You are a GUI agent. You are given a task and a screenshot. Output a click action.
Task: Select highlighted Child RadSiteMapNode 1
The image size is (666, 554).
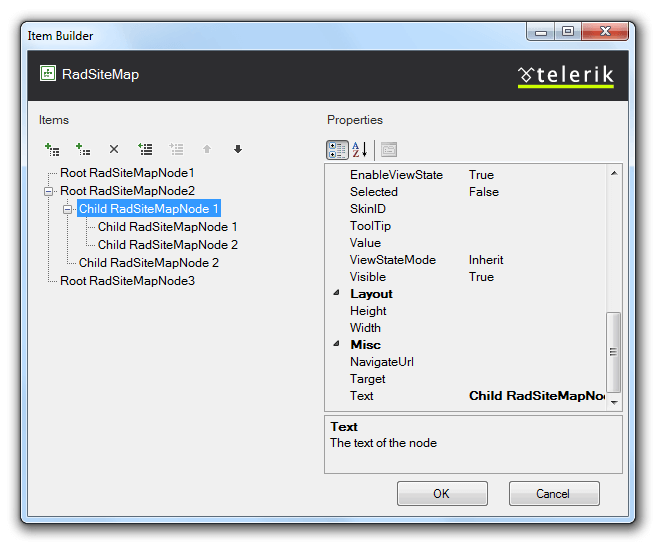click(149, 209)
